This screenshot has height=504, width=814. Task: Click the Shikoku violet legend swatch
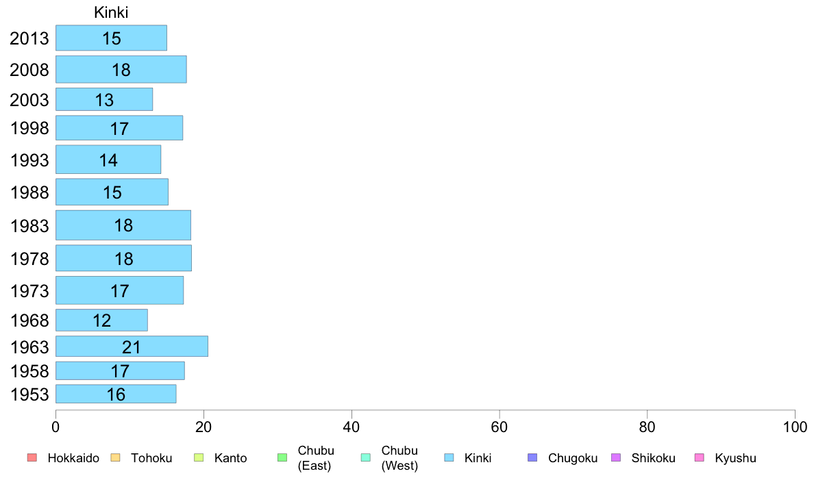pos(616,457)
